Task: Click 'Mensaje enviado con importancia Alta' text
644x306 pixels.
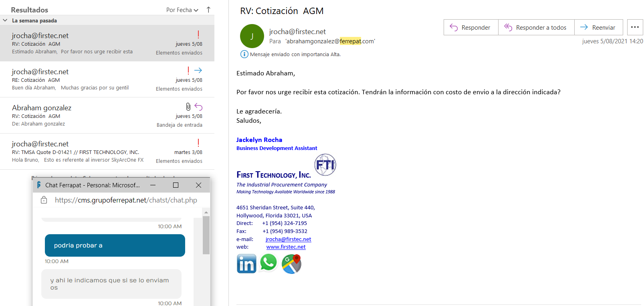Action: (x=295, y=54)
